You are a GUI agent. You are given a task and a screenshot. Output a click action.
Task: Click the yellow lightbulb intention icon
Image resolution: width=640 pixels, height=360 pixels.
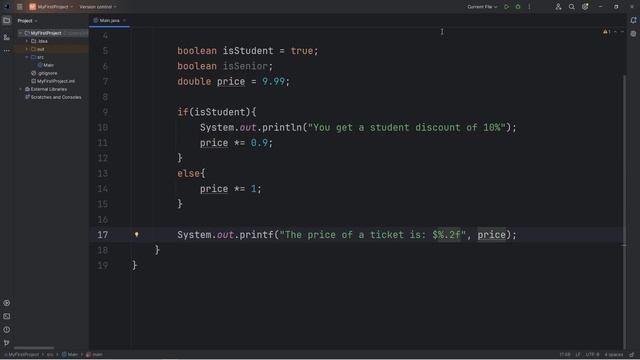pyautogui.click(x=137, y=235)
